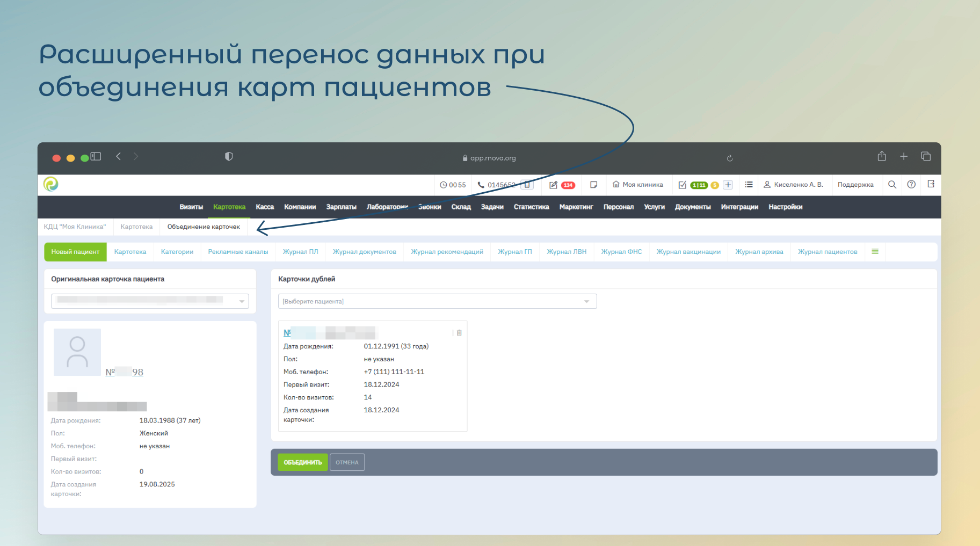Delete duplicate card with trash icon
The height and width of the screenshot is (546, 980).
click(459, 333)
